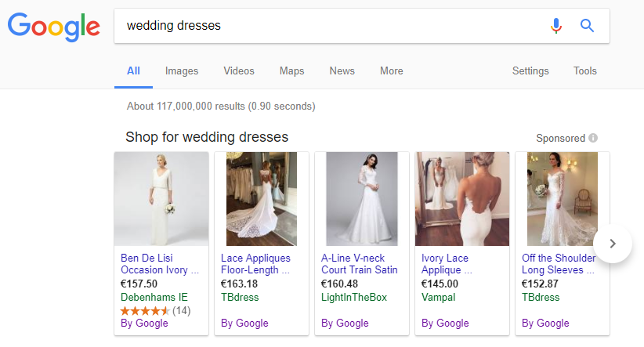Open the More search options menu
This screenshot has width=644, height=347.
coord(392,71)
